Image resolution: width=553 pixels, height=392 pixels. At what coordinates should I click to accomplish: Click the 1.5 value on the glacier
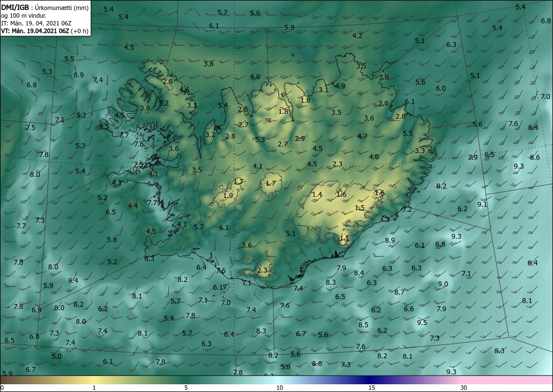pyautogui.click(x=359, y=208)
